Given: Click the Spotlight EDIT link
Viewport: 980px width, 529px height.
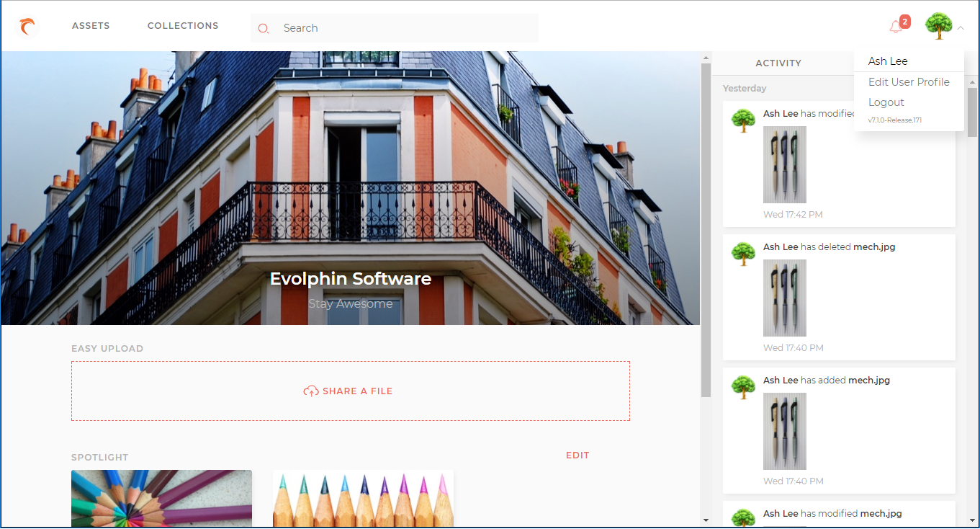Looking at the screenshot, I should pos(577,455).
